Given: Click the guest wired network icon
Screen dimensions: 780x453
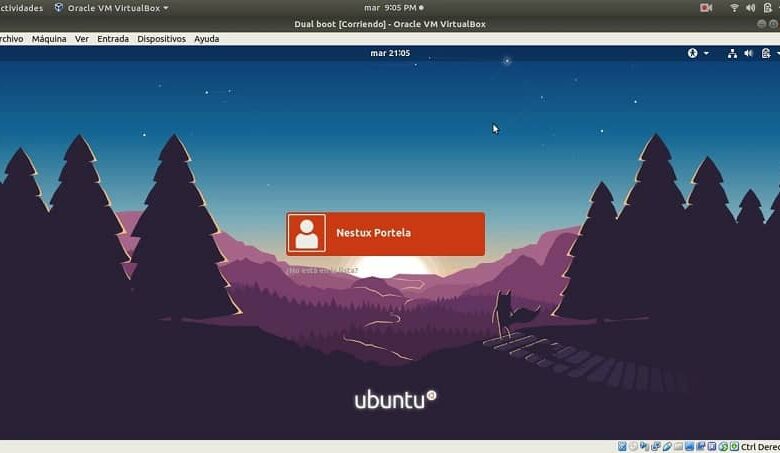Looking at the screenshot, I should tap(732, 53).
